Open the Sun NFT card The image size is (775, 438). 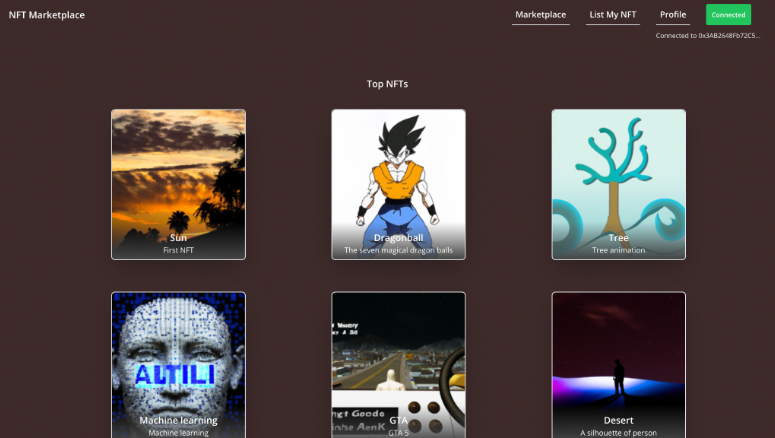point(178,184)
